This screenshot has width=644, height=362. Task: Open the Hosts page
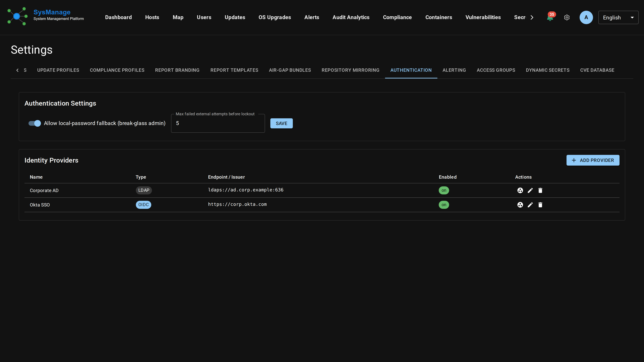coord(152,17)
